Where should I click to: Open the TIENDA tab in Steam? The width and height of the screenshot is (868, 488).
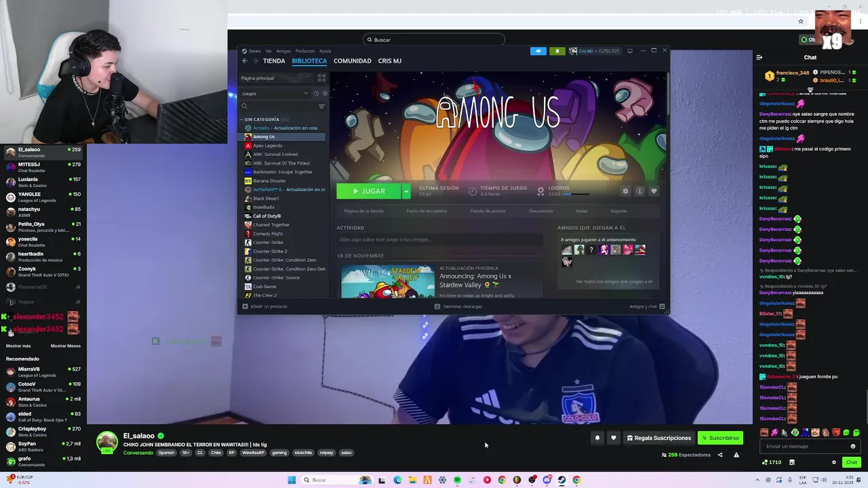point(274,61)
